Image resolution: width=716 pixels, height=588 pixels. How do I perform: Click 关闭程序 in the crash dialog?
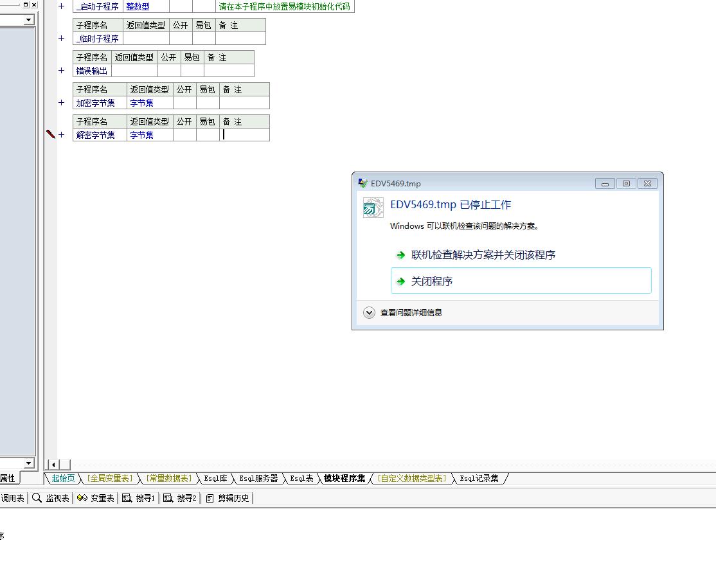tap(521, 281)
